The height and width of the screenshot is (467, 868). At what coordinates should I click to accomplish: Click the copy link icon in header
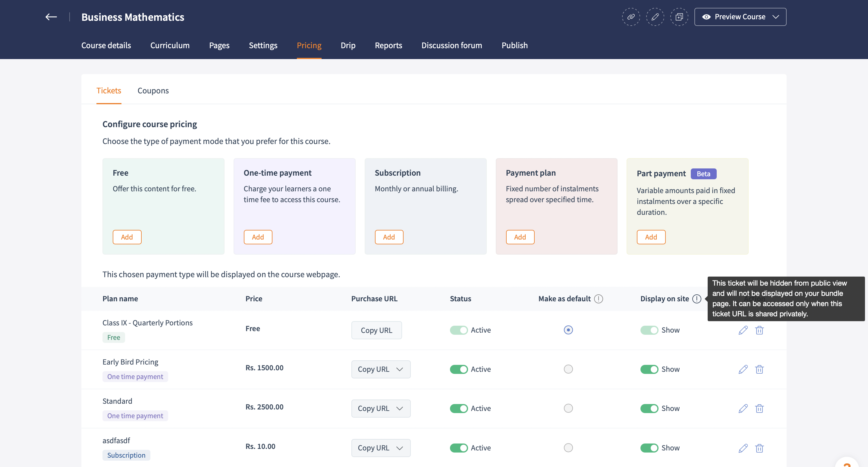631,17
